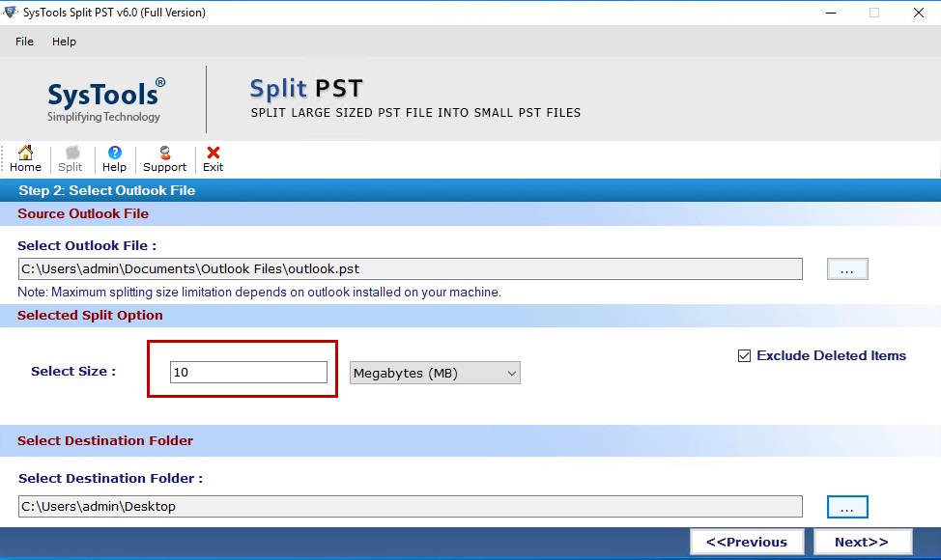
Task: Go to Home in toolbar
Action: point(25,159)
